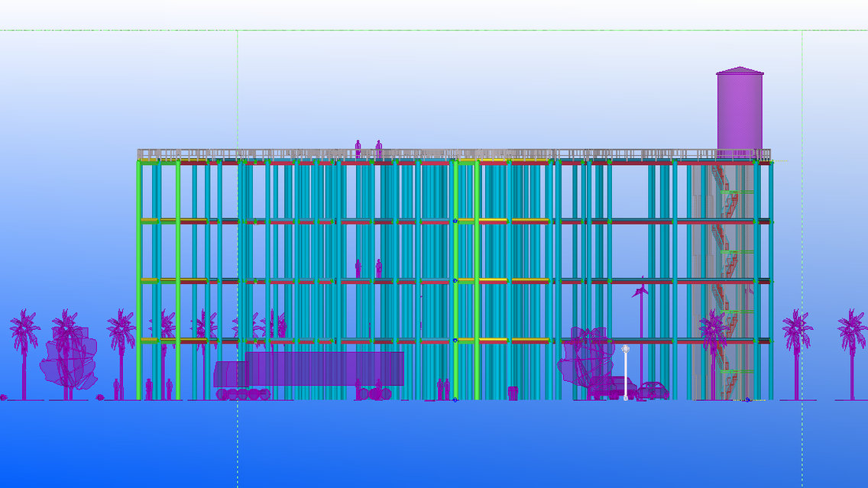Select the red staircase in the stair tower
The width and height of the screenshot is (868, 488).
pos(725,281)
